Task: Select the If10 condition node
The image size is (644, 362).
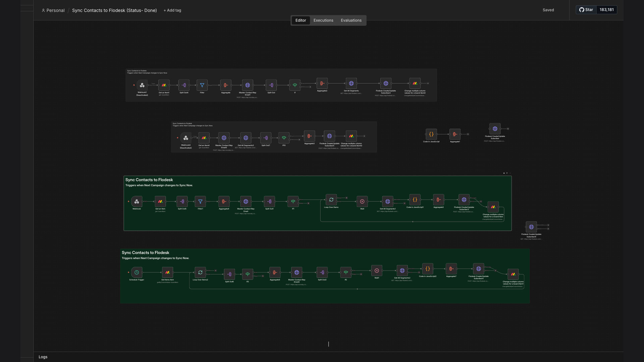Action: (x=284, y=138)
